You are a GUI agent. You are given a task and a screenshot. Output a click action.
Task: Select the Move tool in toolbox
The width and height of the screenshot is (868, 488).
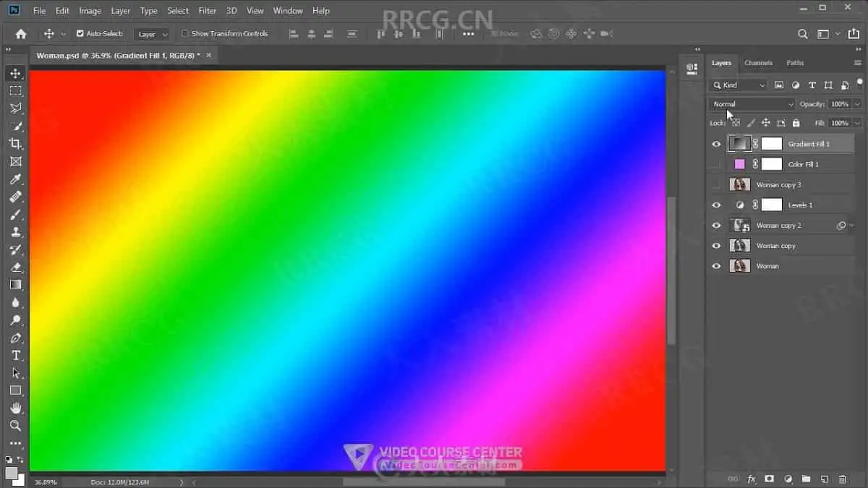point(16,73)
